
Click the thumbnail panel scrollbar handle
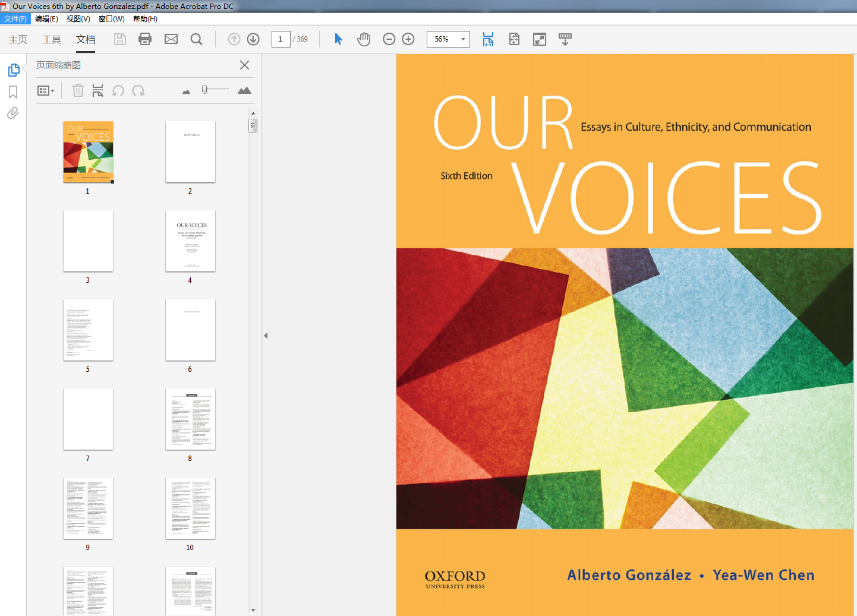pyautogui.click(x=253, y=125)
